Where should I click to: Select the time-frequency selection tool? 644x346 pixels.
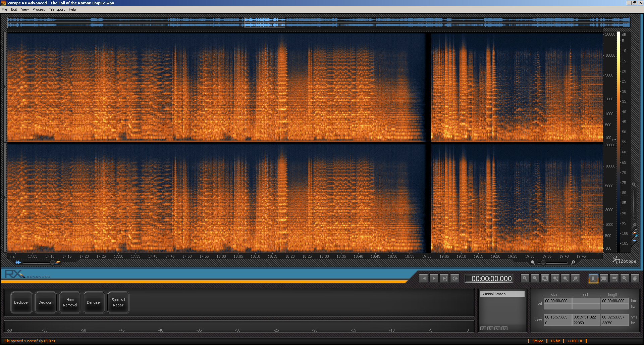(604, 279)
